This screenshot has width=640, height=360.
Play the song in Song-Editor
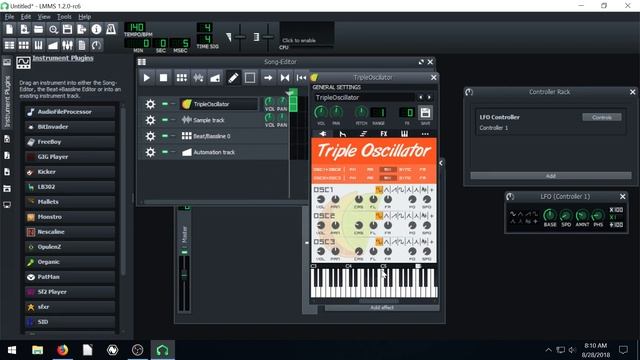coord(147,78)
